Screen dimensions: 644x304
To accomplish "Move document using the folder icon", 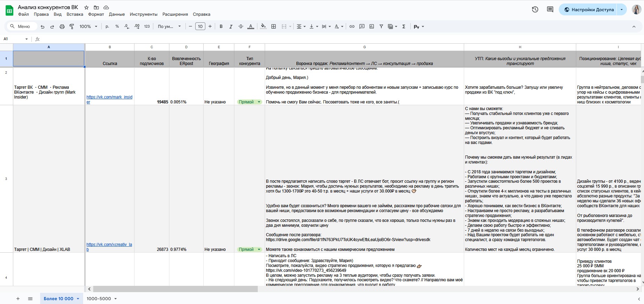I will 96,7.
